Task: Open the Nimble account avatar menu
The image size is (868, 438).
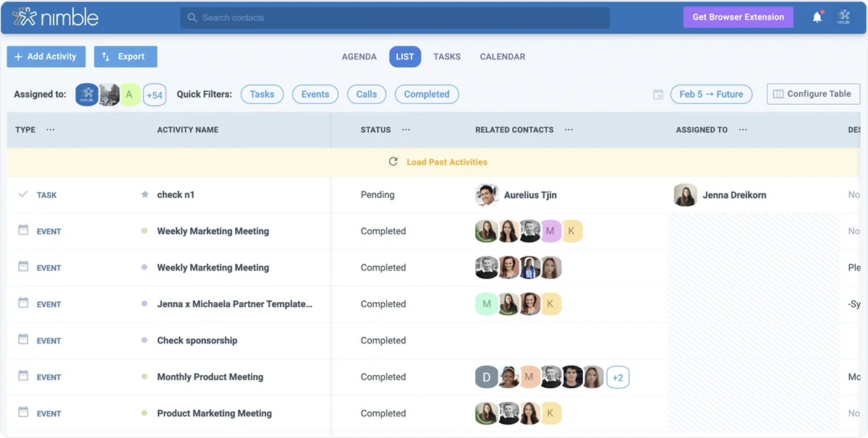Action: point(843,17)
